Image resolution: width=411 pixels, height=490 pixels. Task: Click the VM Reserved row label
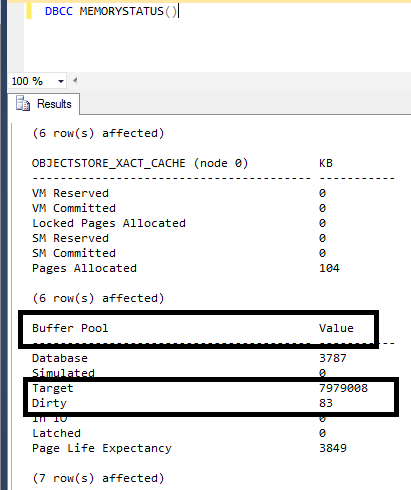click(70, 193)
